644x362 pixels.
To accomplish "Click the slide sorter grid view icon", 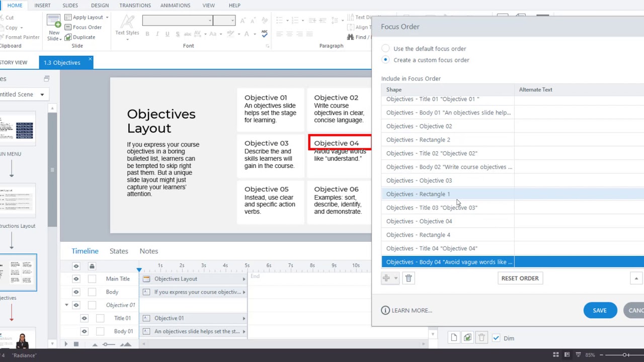I will (556, 355).
